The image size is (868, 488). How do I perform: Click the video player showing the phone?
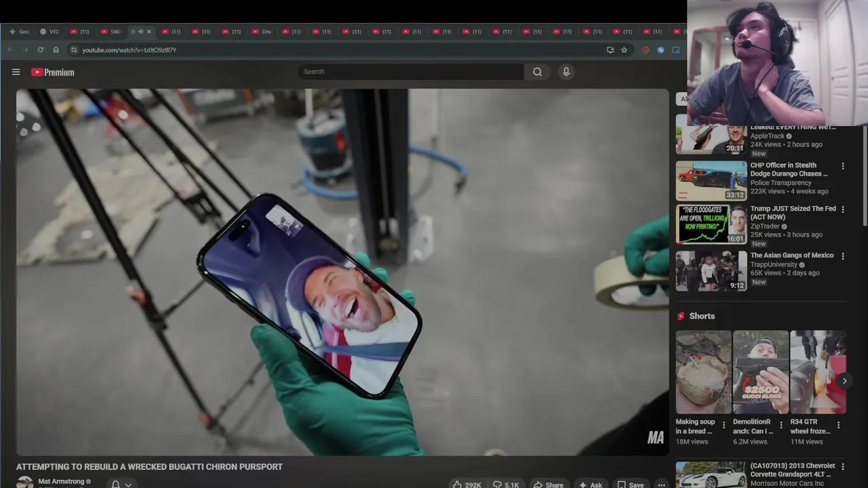(x=342, y=272)
